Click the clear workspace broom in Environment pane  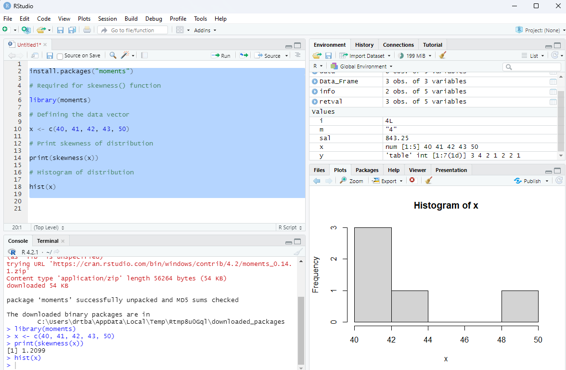(443, 55)
